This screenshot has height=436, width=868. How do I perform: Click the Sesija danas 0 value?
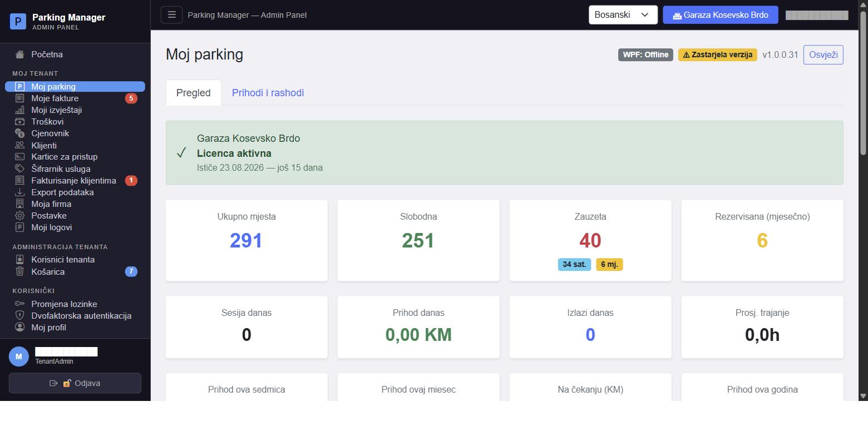pos(246,335)
